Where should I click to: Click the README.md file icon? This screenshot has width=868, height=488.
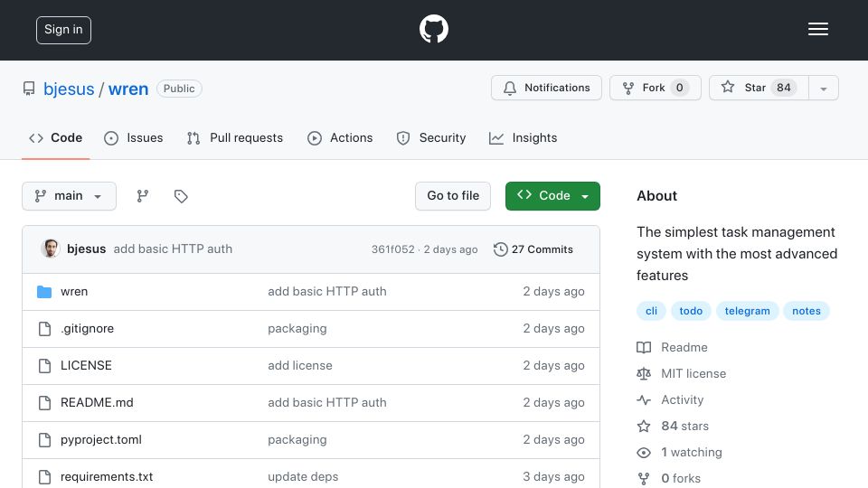pos(45,403)
